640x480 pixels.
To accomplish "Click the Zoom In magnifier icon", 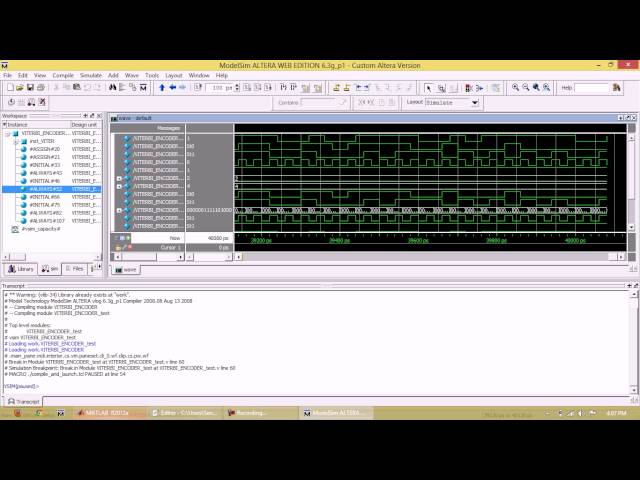I will click(515, 87).
